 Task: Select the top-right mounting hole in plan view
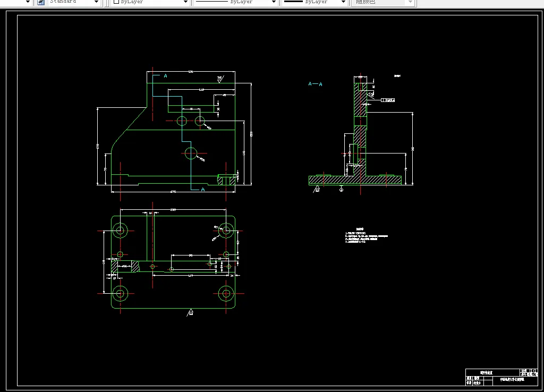coord(226,231)
